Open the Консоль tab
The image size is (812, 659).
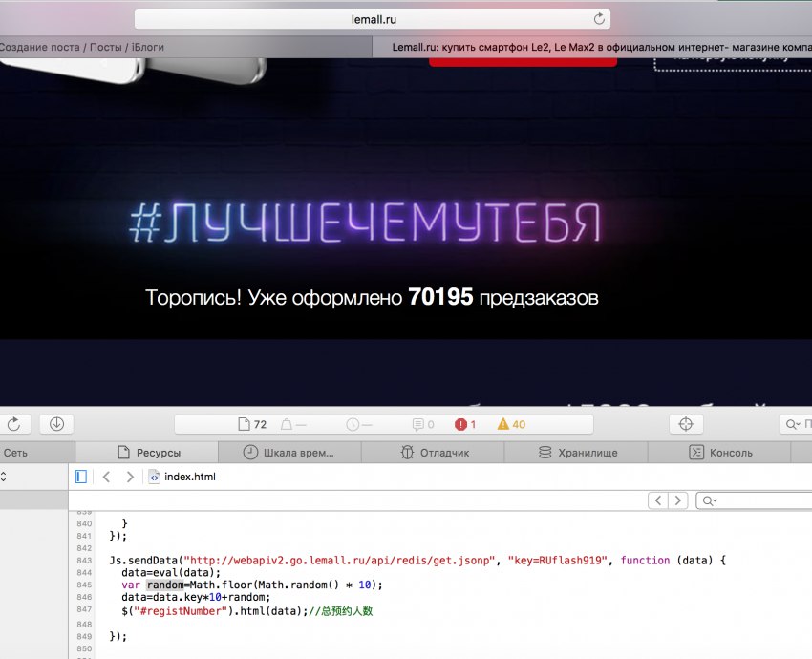(x=718, y=453)
